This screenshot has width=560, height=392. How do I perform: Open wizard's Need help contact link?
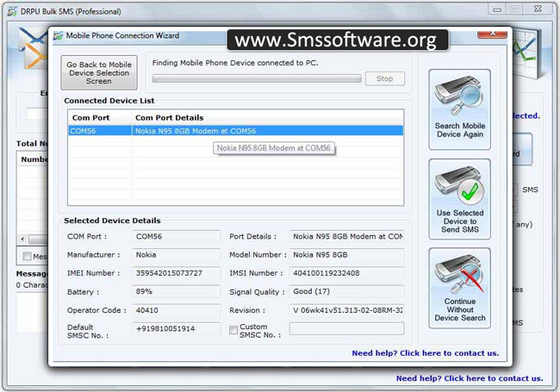click(425, 353)
